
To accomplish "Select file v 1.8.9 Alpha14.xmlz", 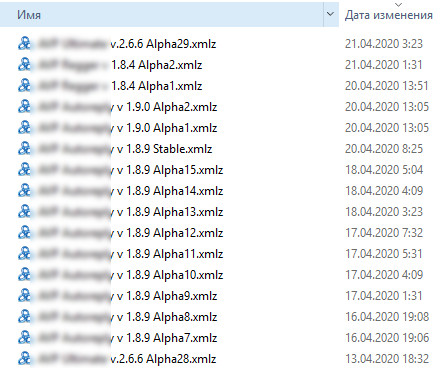I will point(120,191).
